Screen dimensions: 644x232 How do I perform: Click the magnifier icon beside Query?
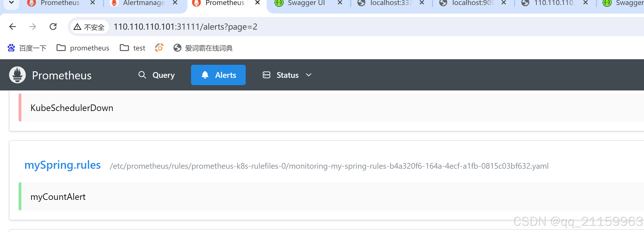(x=142, y=75)
